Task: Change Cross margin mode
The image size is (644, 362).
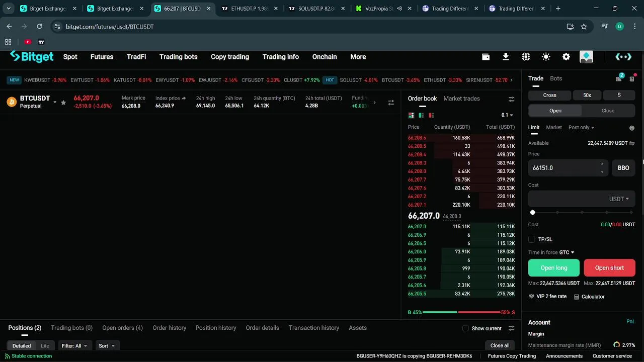Action: (x=549, y=95)
